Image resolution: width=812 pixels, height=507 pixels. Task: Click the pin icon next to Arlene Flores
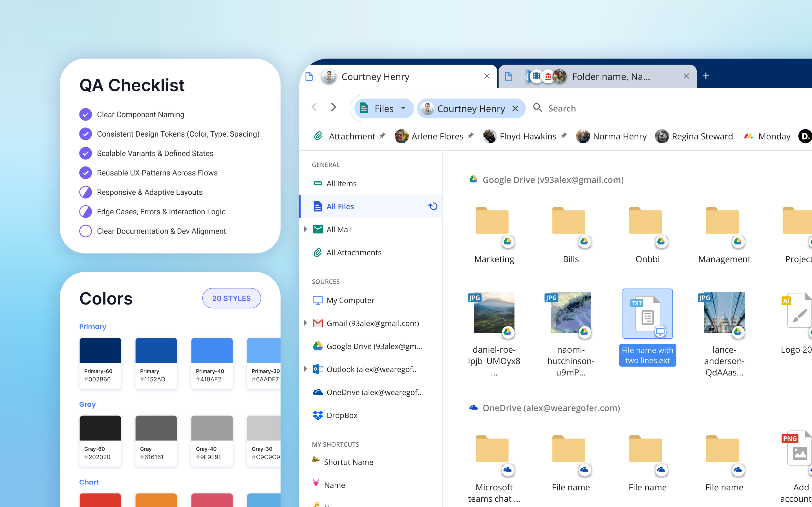click(x=471, y=136)
